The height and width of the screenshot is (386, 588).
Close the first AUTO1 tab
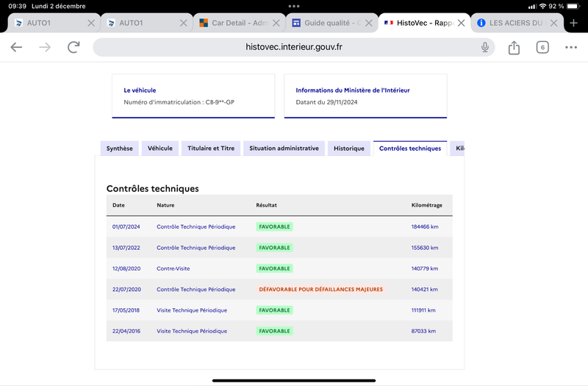pos(90,23)
